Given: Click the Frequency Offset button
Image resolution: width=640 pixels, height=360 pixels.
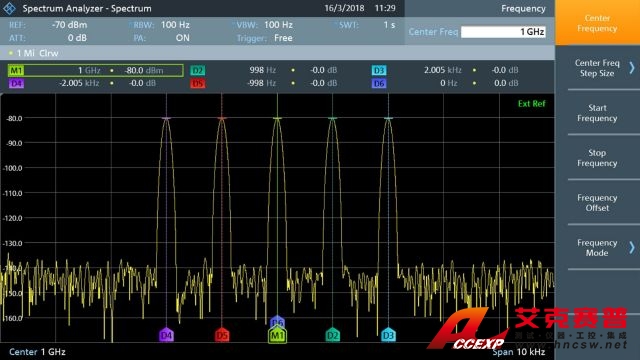Looking at the screenshot, I should pyautogui.click(x=597, y=203).
